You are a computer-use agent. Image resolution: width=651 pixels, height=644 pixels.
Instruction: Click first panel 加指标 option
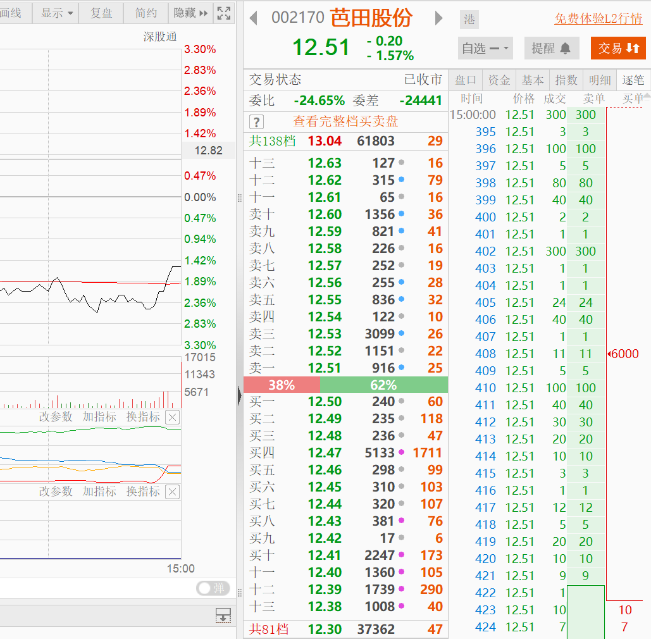[x=99, y=417]
